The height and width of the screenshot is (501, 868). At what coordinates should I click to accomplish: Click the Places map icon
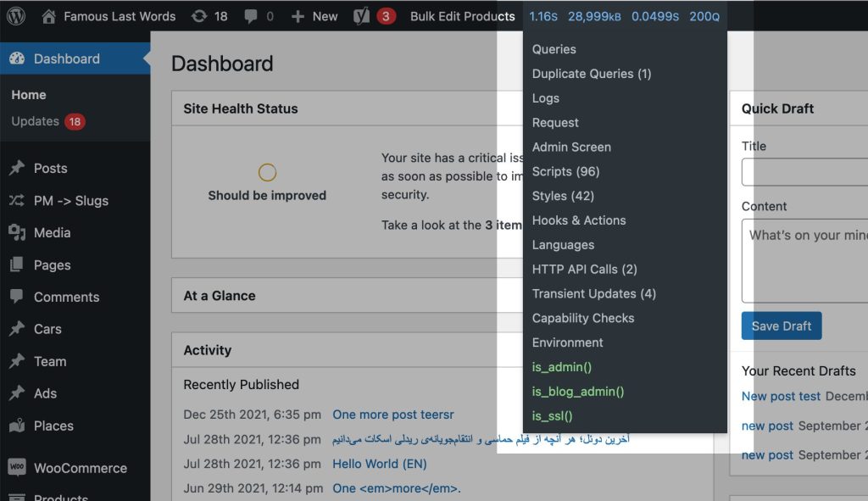coord(17,426)
